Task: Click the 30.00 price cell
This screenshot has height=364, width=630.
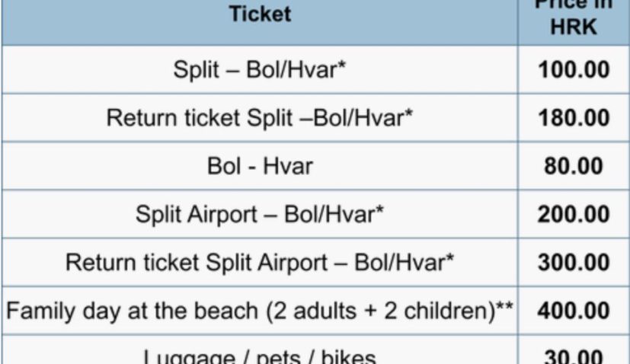Action: coord(574,356)
